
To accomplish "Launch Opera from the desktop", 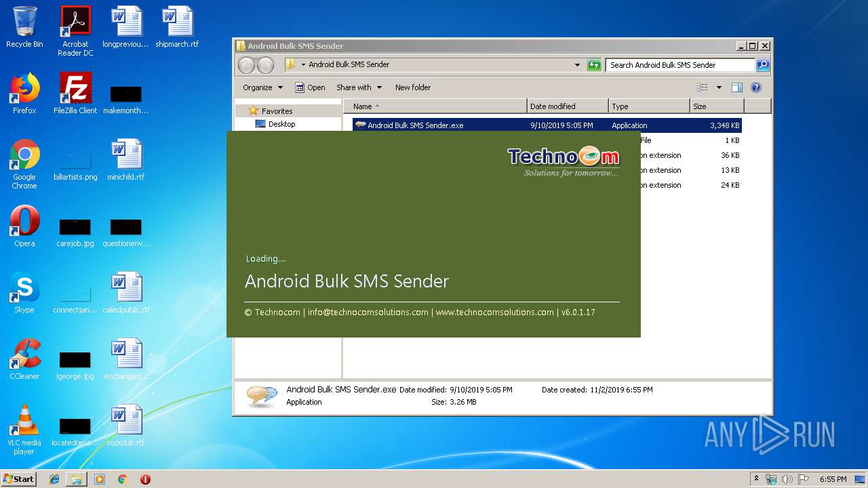I will tap(24, 226).
